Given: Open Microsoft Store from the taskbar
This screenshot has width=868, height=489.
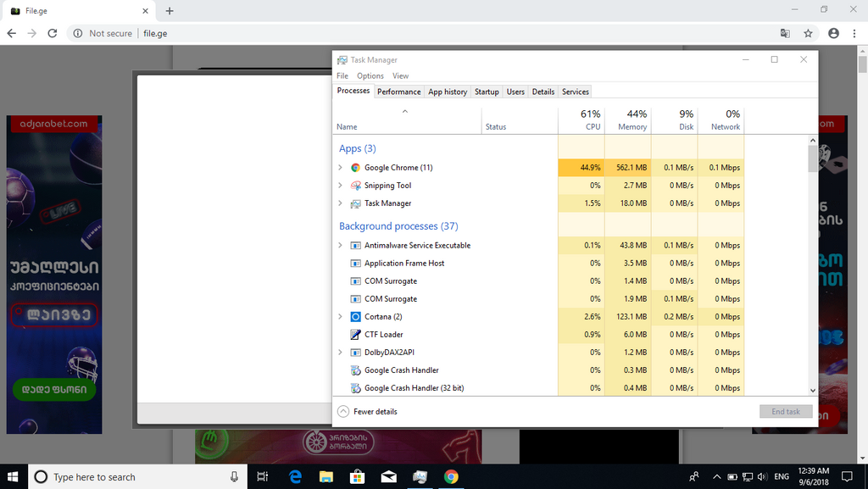Looking at the screenshot, I should pos(358,477).
